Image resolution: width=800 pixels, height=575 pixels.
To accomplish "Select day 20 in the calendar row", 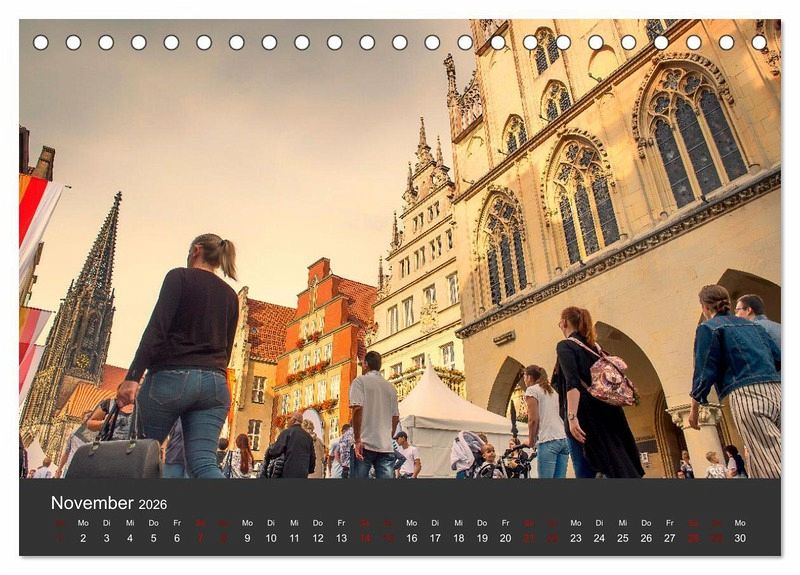I will pyautogui.click(x=506, y=538).
